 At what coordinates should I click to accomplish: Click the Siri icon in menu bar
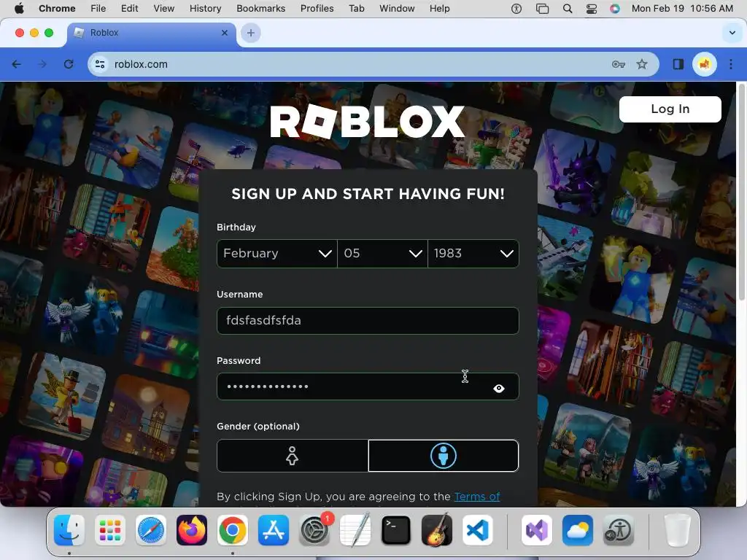tap(615, 8)
